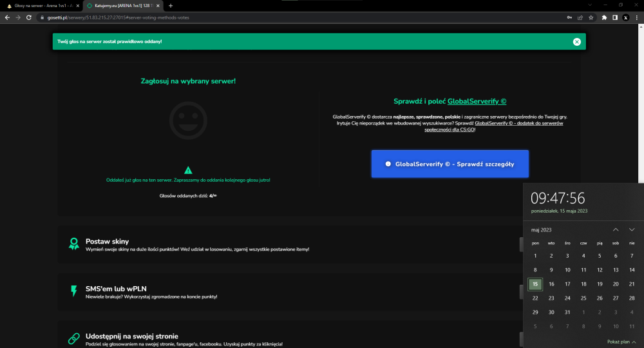This screenshot has height=348, width=644.
Task: Close the 'Głosy na serwer' tab
Action: [x=78, y=6]
